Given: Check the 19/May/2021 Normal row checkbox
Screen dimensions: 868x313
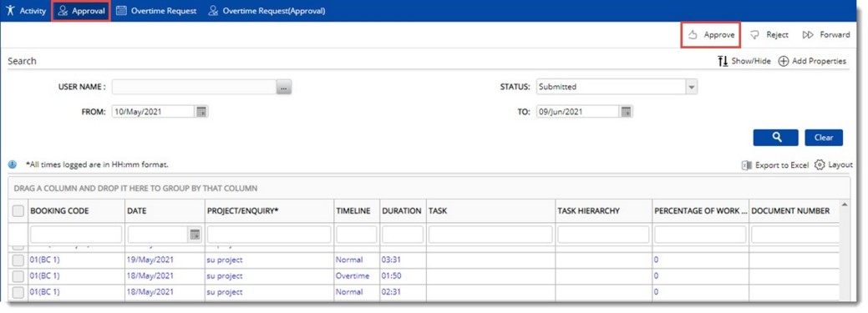Looking at the screenshot, I should (18, 260).
